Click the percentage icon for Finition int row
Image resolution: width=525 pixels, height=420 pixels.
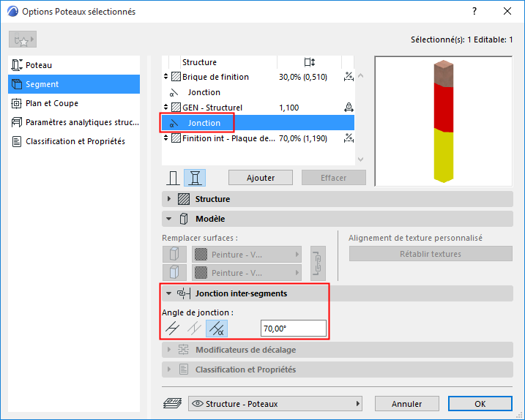[x=349, y=138]
